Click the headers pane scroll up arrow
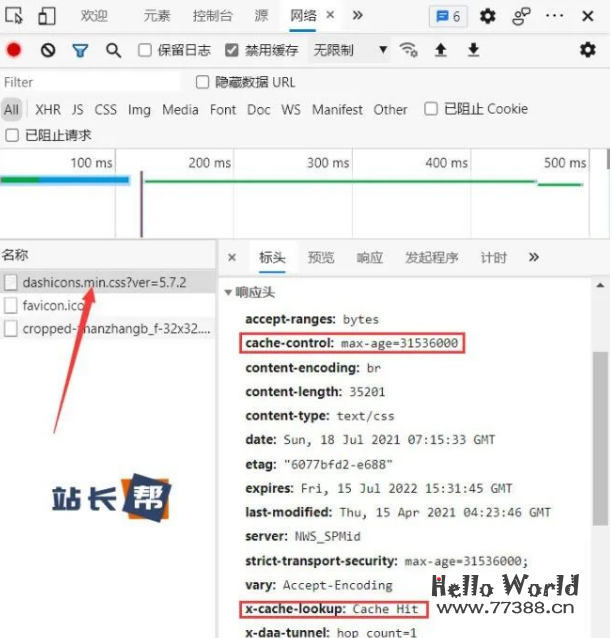The height and width of the screenshot is (638, 612). point(600,285)
